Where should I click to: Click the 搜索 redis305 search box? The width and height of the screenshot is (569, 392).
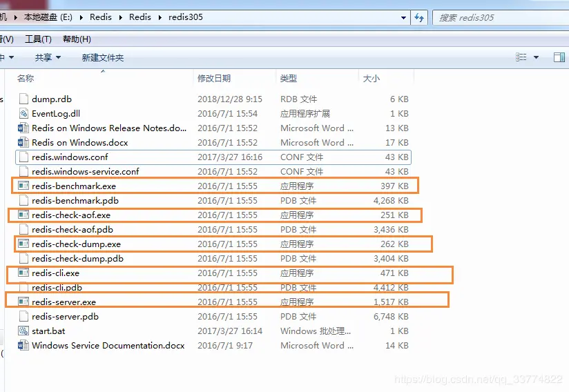501,17
